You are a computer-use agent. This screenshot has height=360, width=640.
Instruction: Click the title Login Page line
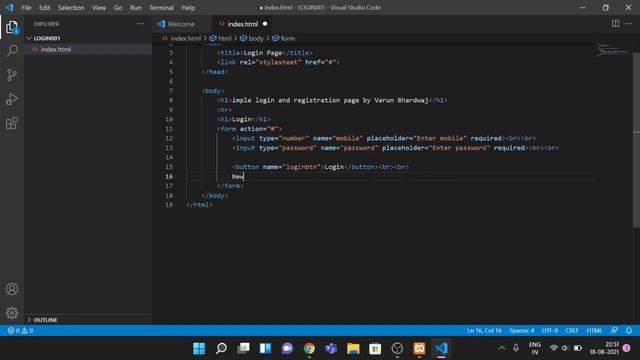[264, 53]
